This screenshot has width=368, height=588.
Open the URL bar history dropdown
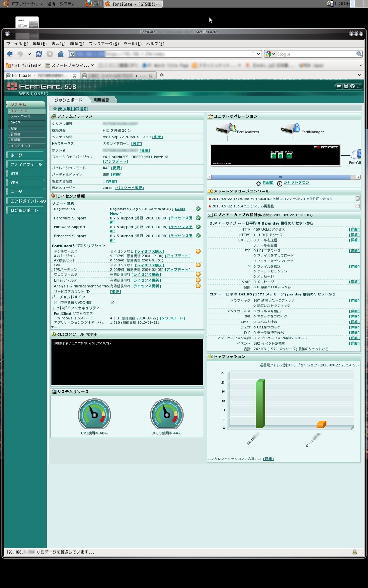(259, 54)
